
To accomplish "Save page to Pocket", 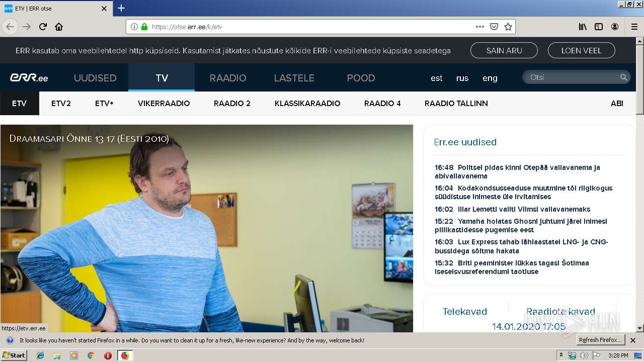I will click(x=494, y=27).
